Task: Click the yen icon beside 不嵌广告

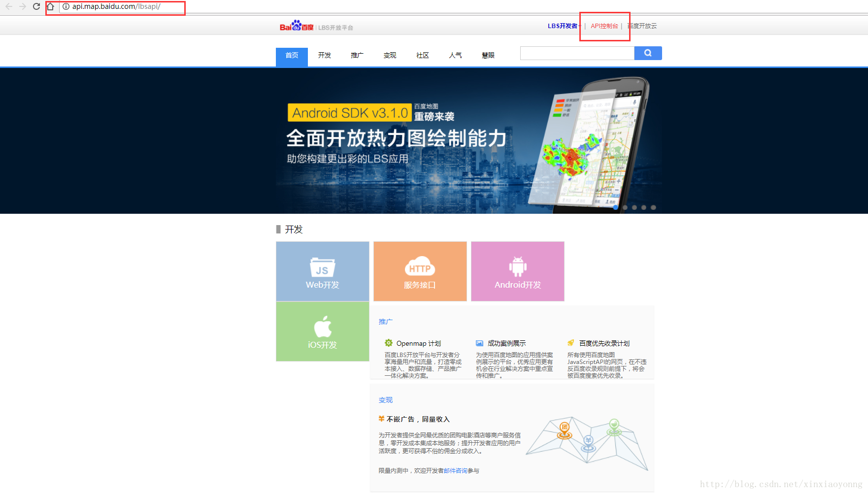Action: pyautogui.click(x=381, y=419)
